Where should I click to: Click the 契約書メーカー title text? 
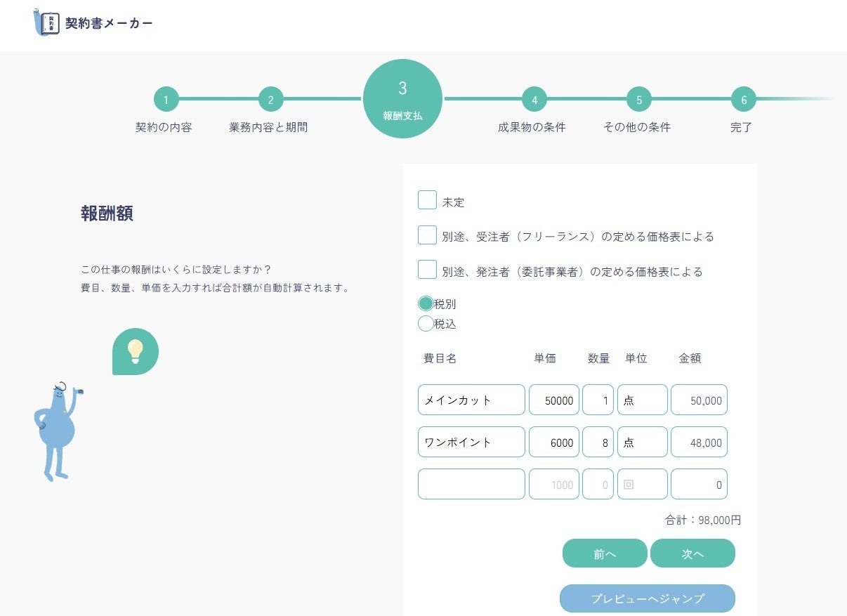(109, 23)
